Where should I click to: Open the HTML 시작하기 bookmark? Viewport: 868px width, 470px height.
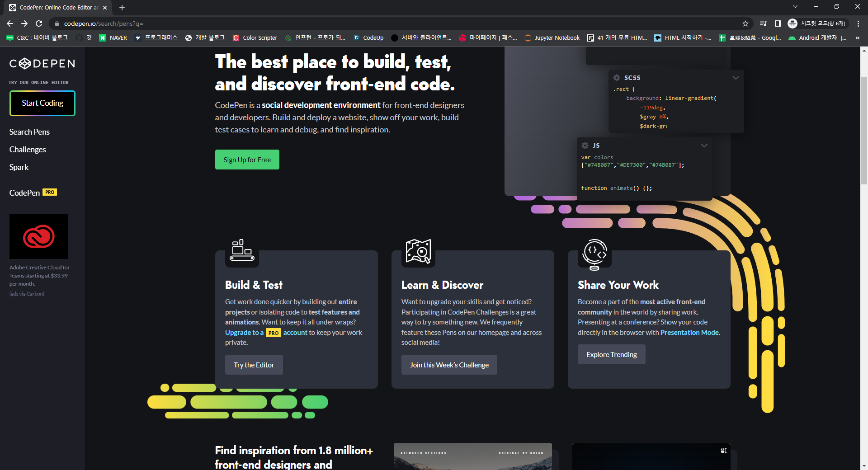(683, 38)
